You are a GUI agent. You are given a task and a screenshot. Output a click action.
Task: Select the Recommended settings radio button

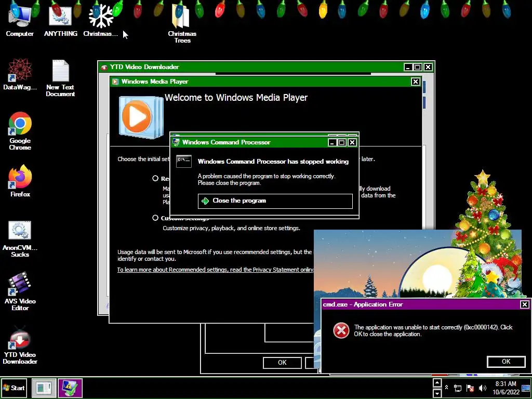[x=155, y=179]
